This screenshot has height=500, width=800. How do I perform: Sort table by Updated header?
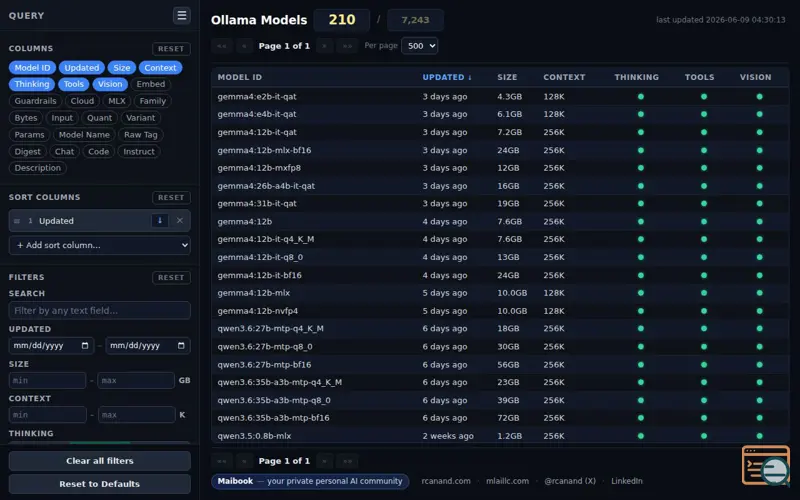[447, 77]
